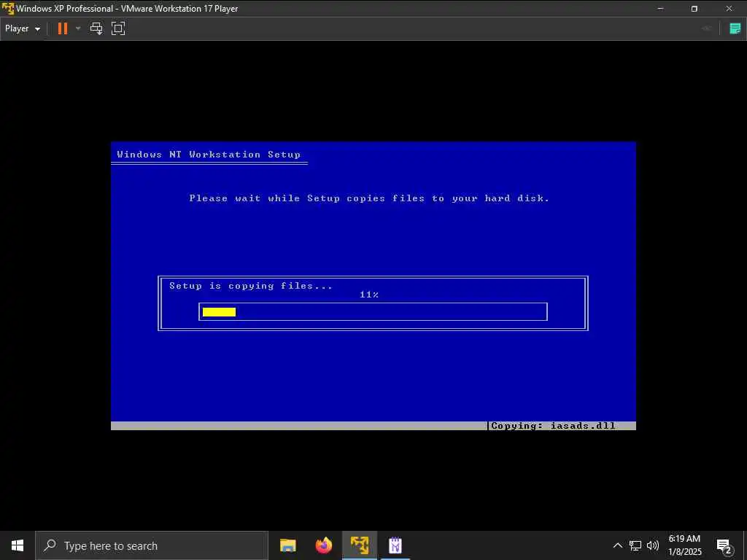Click the 'Setup is copying files...' text
747x560 pixels.
pos(251,286)
